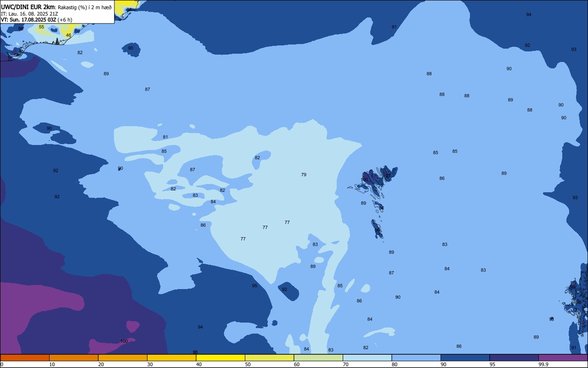Click the light blue 80–90 legend segment

click(416, 357)
